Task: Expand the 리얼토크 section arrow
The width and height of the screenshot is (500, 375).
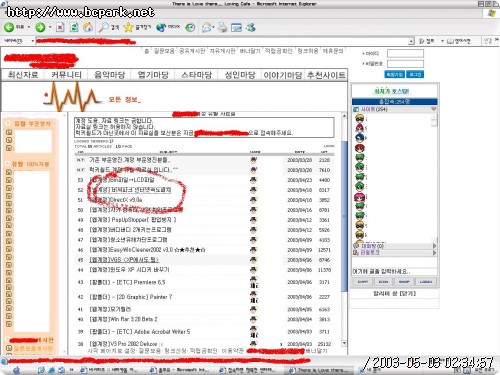Action: [x=434, y=253]
